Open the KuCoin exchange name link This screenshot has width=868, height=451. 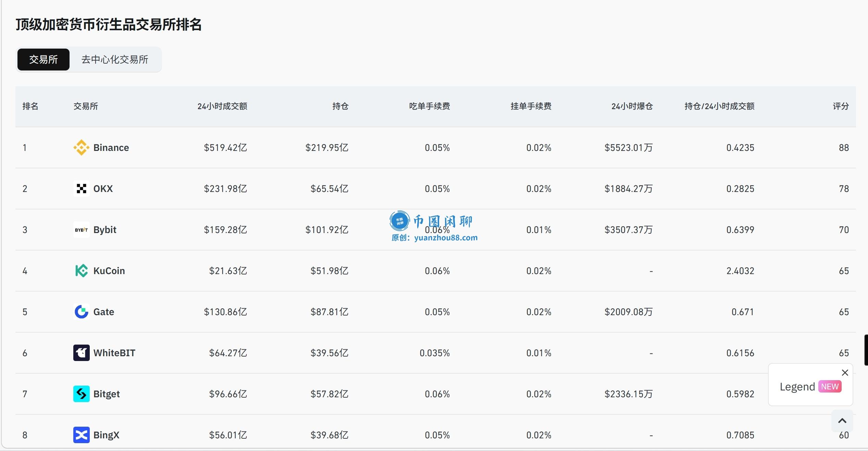pos(109,271)
